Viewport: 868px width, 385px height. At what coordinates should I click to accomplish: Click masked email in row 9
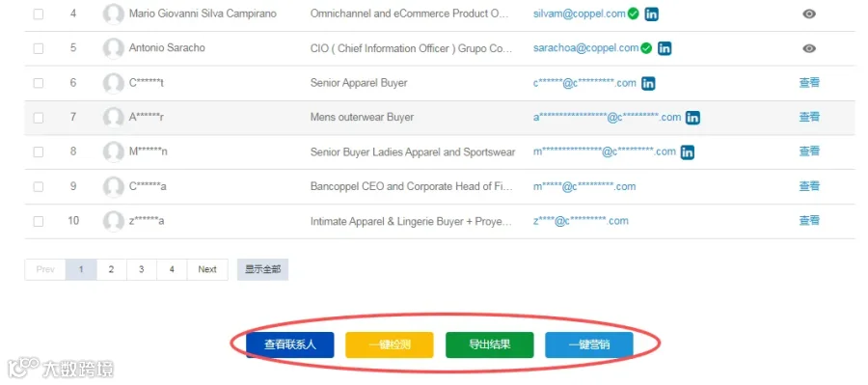584,186
